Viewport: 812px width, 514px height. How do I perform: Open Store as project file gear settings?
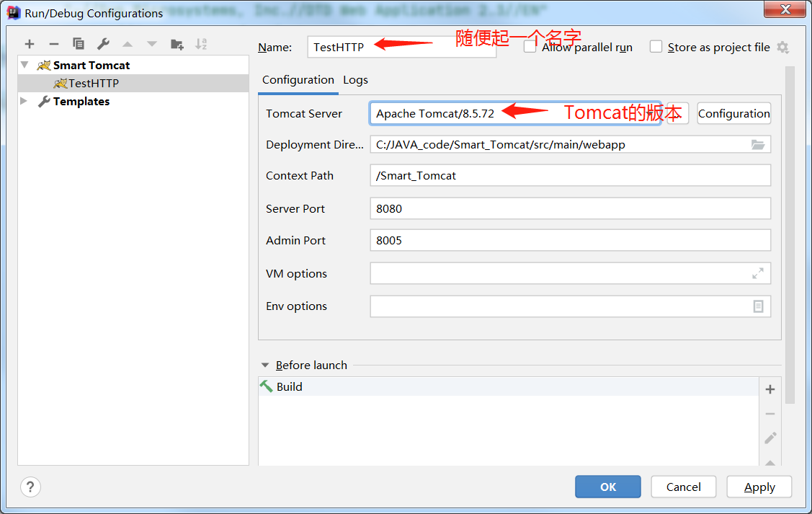click(x=782, y=48)
